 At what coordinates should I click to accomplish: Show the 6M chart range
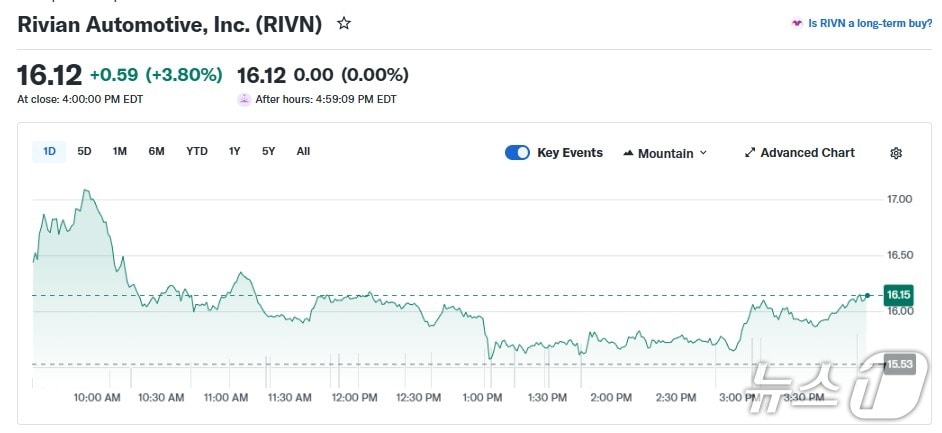(x=156, y=151)
